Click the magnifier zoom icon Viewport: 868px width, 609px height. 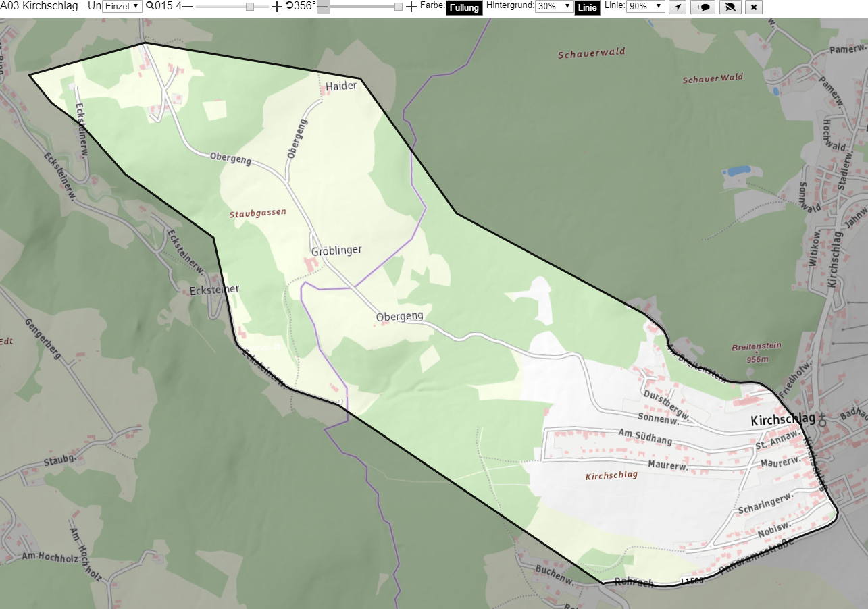coord(149,6)
